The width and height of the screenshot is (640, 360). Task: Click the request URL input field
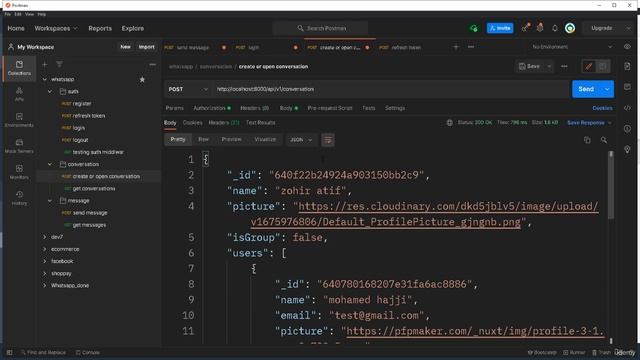point(391,89)
